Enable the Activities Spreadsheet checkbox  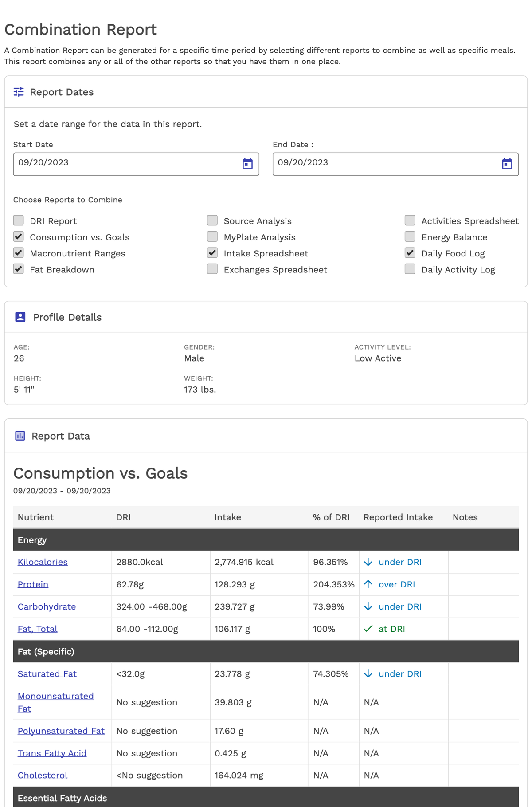(x=410, y=220)
